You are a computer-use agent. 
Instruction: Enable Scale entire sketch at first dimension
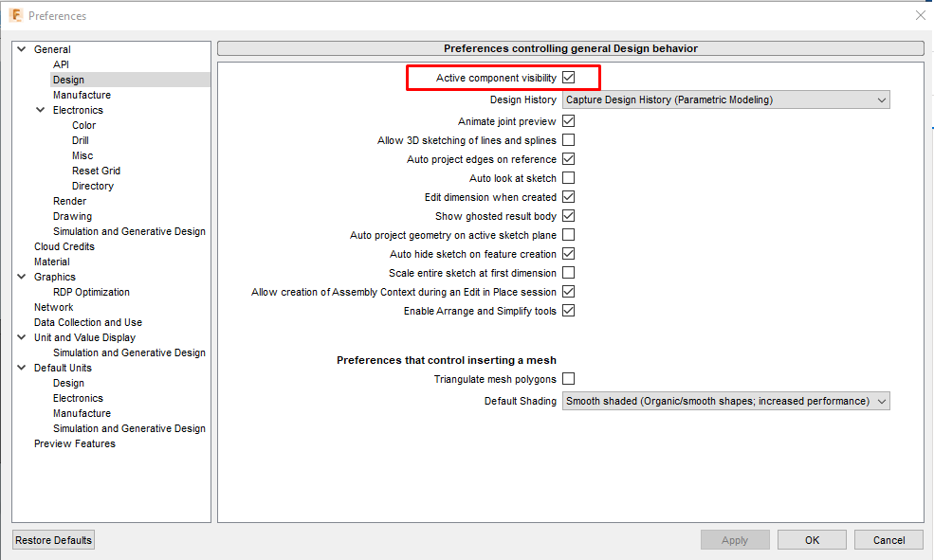click(x=568, y=272)
